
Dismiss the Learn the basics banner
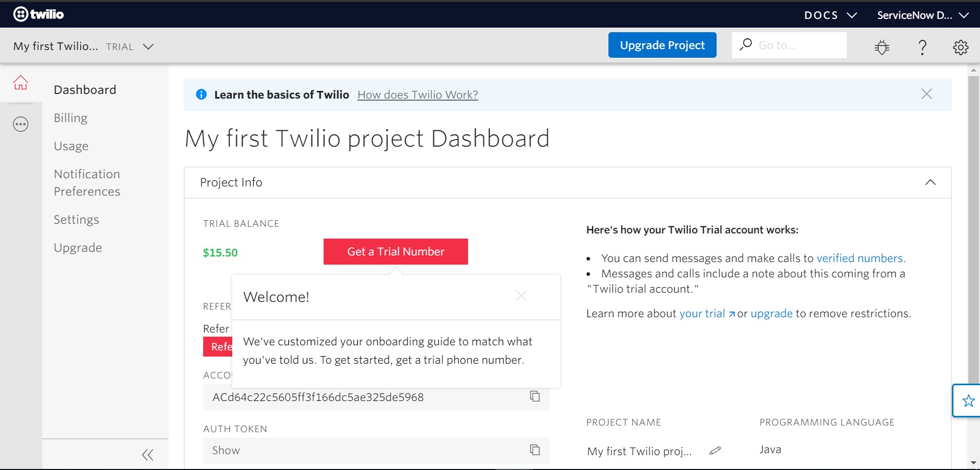926,94
